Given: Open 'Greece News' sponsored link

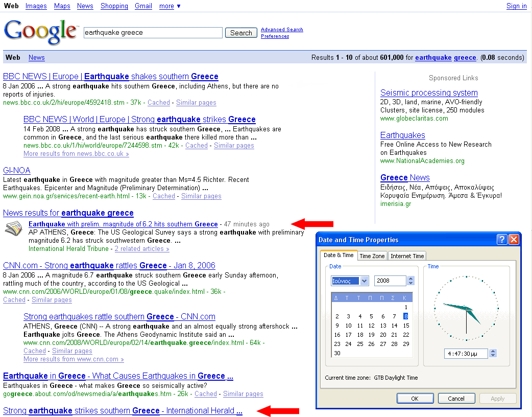Looking at the screenshot, I should (405, 178).
